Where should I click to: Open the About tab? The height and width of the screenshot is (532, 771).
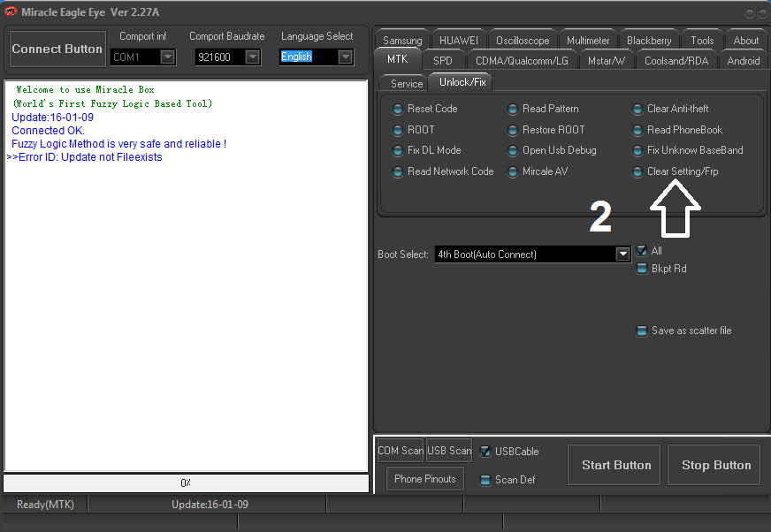[745, 41]
